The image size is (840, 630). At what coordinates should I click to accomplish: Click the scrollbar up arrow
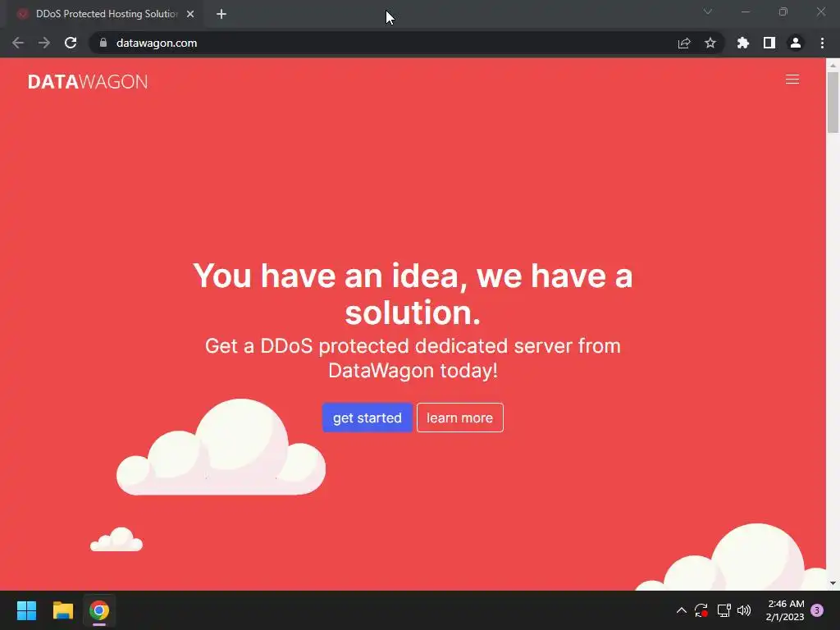pos(833,65)
